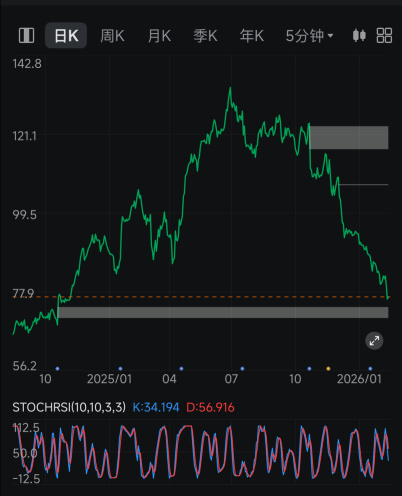This screenshot has height=496, width=402.
Task: Tap the yellow event dot on timeline
Action: pyautogui.click(x=328, y=369)
